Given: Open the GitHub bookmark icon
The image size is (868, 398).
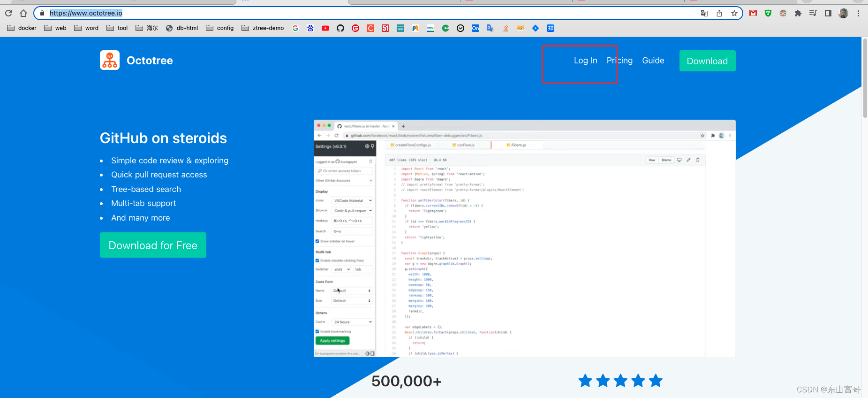Looking at the screenshot, I should pyautogui.click(x=340, y=28).
